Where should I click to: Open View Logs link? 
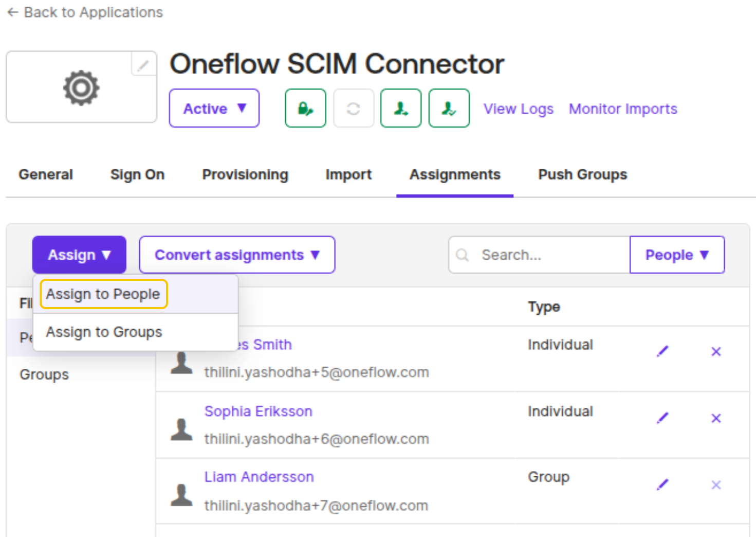point(518,109)
